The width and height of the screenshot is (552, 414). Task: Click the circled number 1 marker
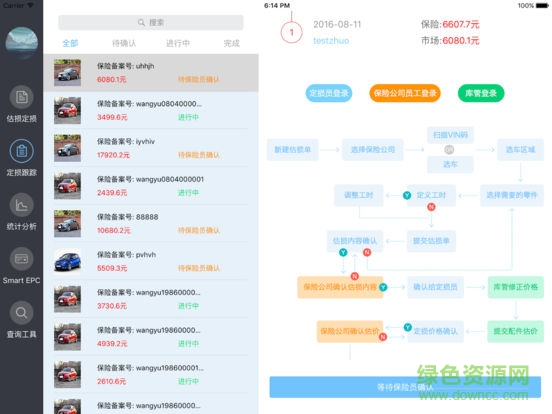[x=291, y=32]
